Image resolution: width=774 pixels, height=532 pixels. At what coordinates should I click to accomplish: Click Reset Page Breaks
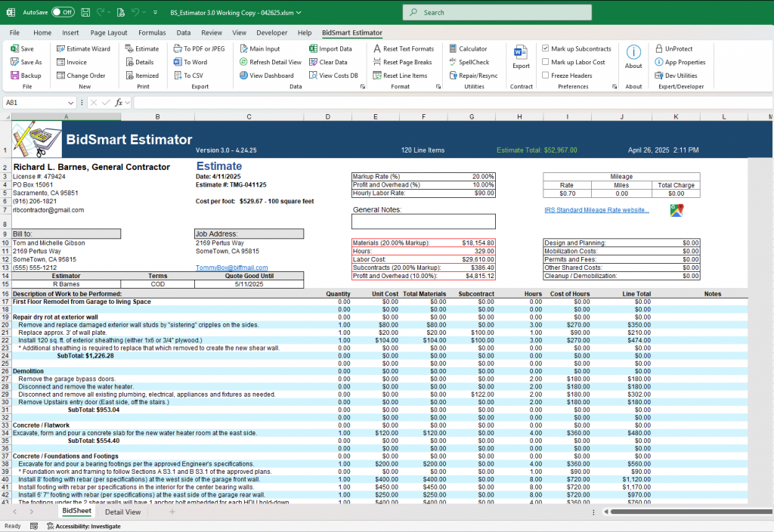(402, 62)
